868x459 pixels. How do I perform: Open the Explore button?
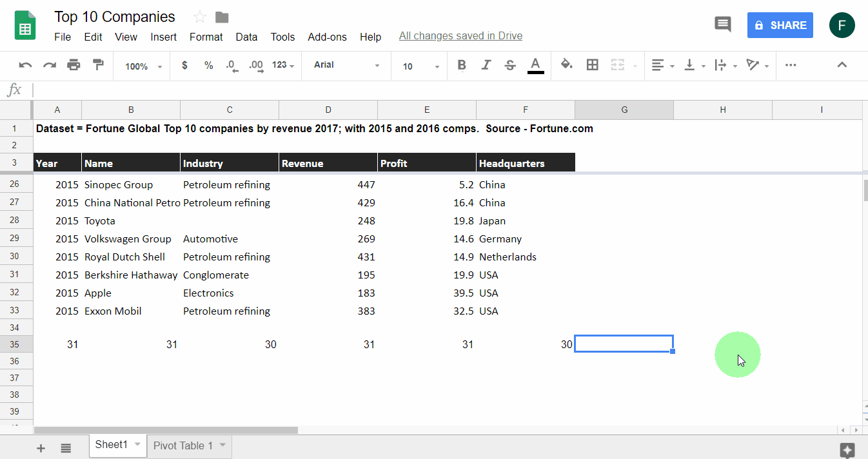[847, 450]
